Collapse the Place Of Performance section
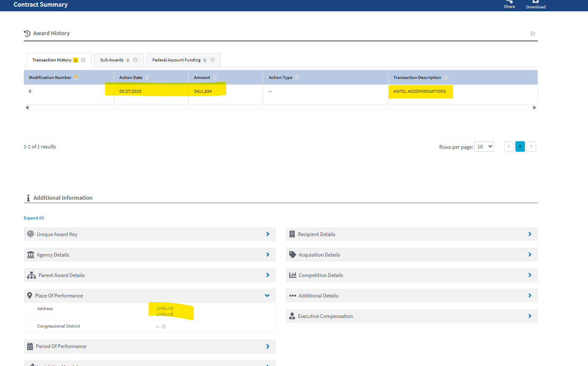Viewport: 588px width, 366px height. [149, 295]
